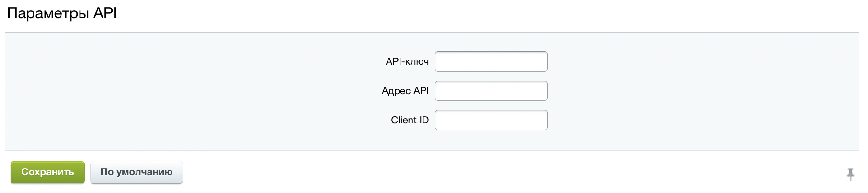Image resolution: width=868 pixels, height=193 pixels.
Task: Select the last text box for Client ID
Action: pos(491,120)
